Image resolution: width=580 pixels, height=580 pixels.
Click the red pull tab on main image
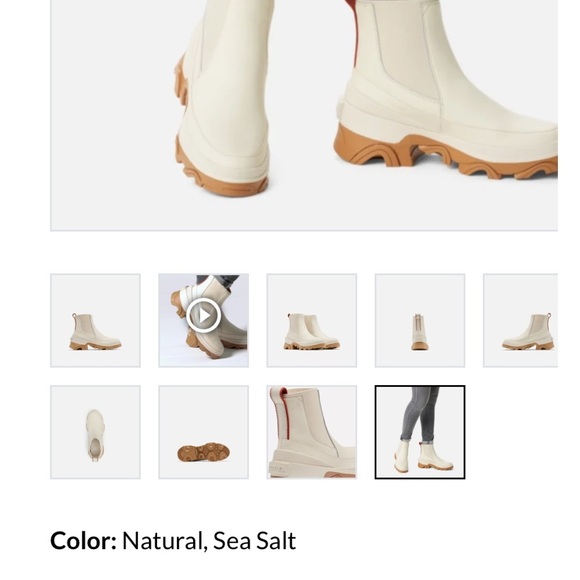351,30
